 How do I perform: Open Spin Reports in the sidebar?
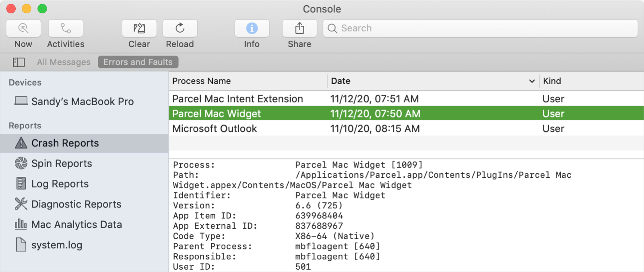click(84, 163)
